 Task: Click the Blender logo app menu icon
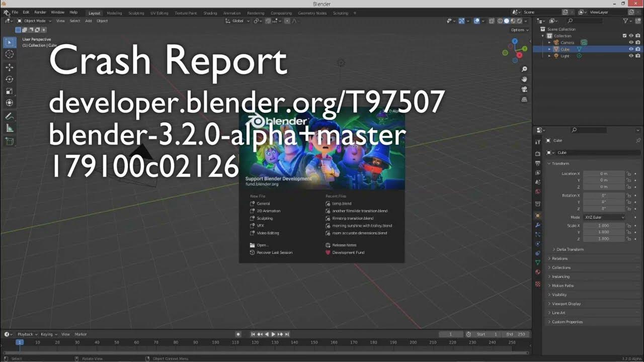[x=6, y=12]
